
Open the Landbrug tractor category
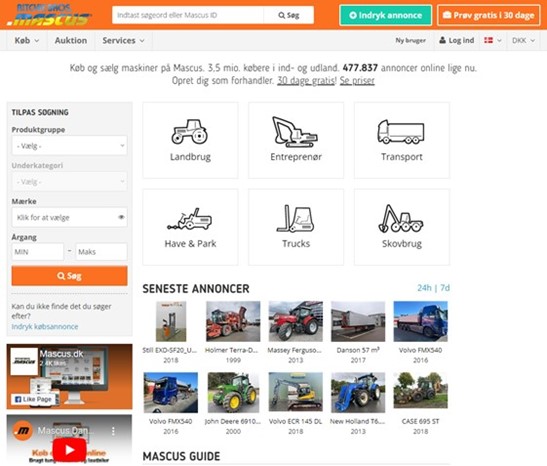tap(190, 140)
